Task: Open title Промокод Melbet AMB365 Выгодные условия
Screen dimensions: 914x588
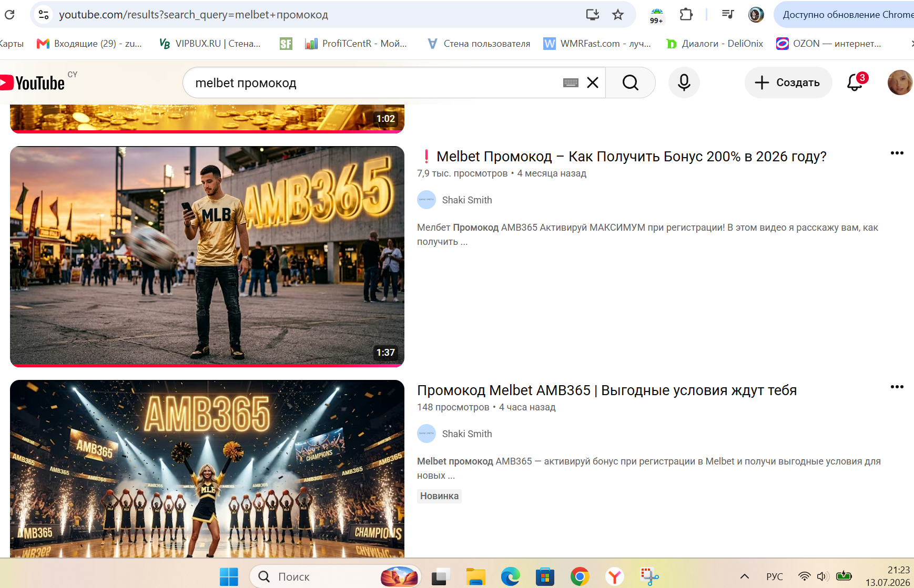Action: [607, 390]
